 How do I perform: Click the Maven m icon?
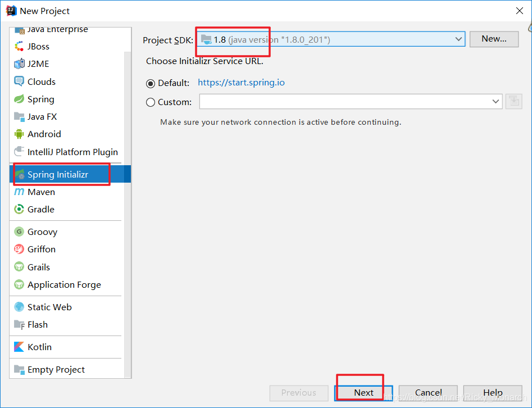coord(19,192)
